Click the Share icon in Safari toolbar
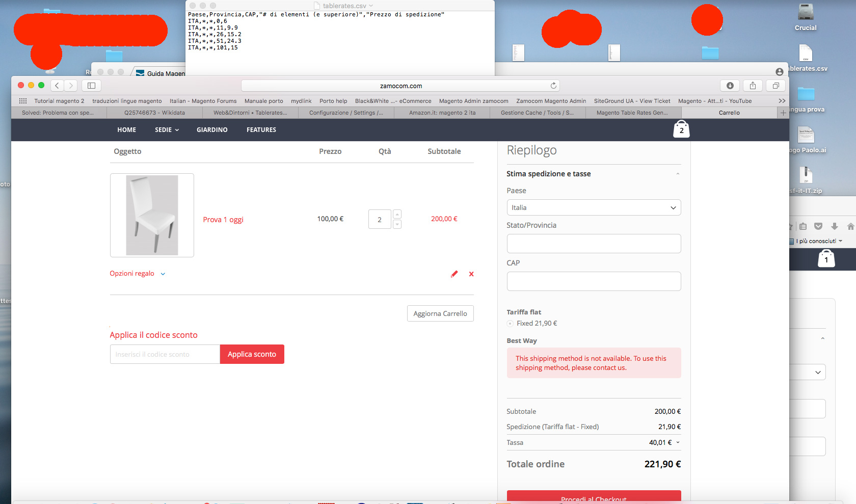This screenshot has width=856, height=504. pyautogui.click(x=753, y=85)
